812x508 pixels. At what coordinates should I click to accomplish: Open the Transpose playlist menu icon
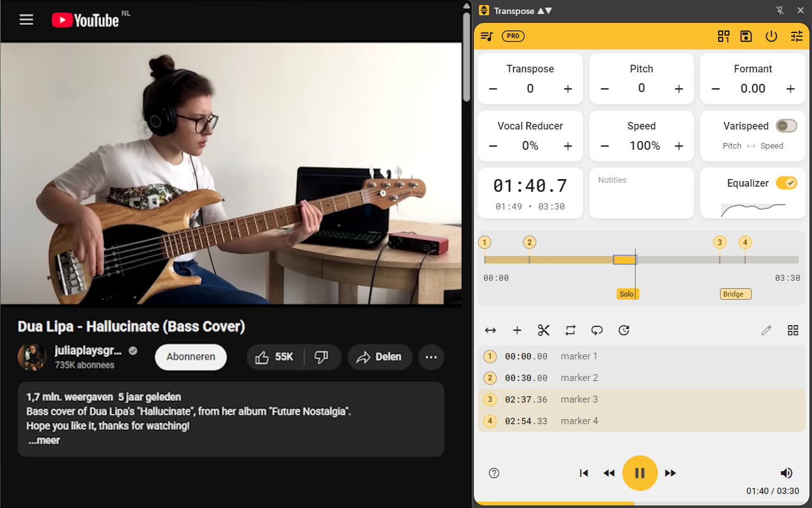[x=487, y=36]
